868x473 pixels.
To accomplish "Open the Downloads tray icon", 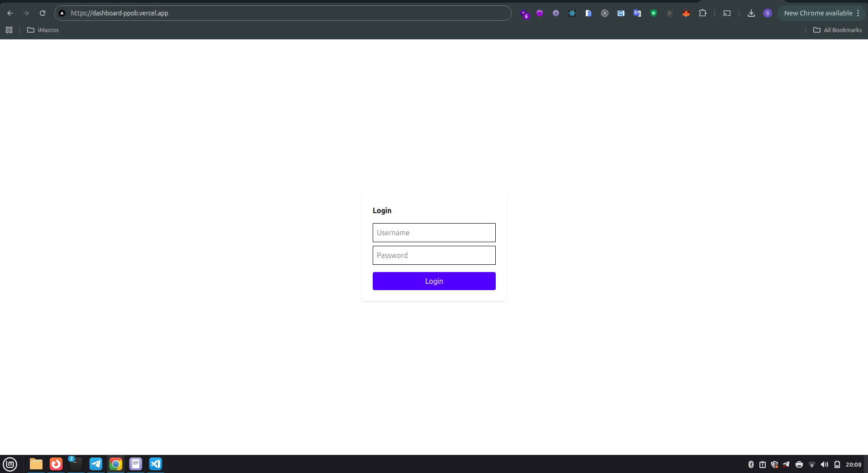I will point(751,13).
